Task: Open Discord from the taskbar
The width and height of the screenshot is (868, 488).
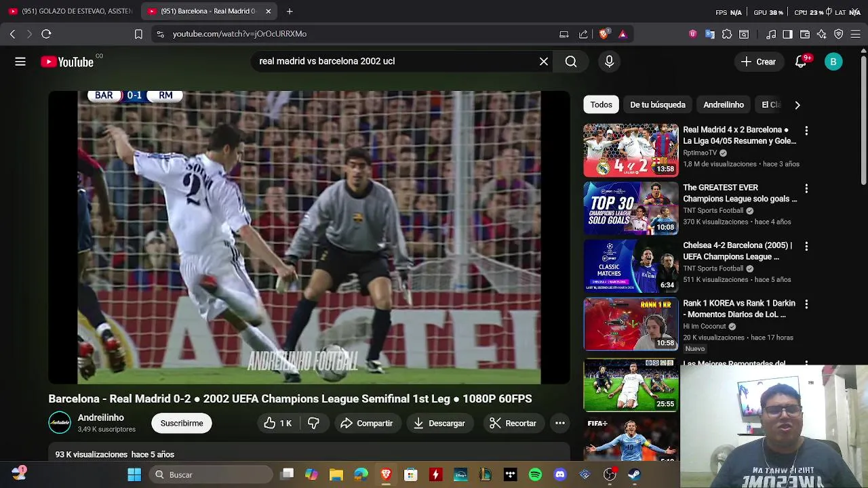Action: coord(560,474)
